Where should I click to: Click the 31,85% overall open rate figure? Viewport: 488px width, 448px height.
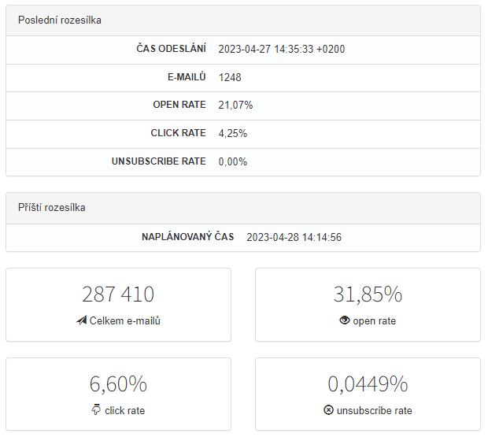coord(368,294)
